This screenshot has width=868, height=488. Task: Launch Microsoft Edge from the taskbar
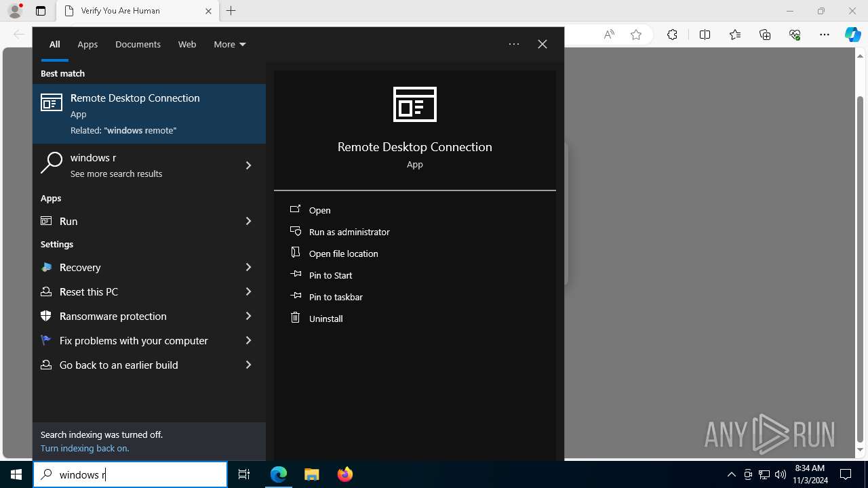(x=279, y=474)
